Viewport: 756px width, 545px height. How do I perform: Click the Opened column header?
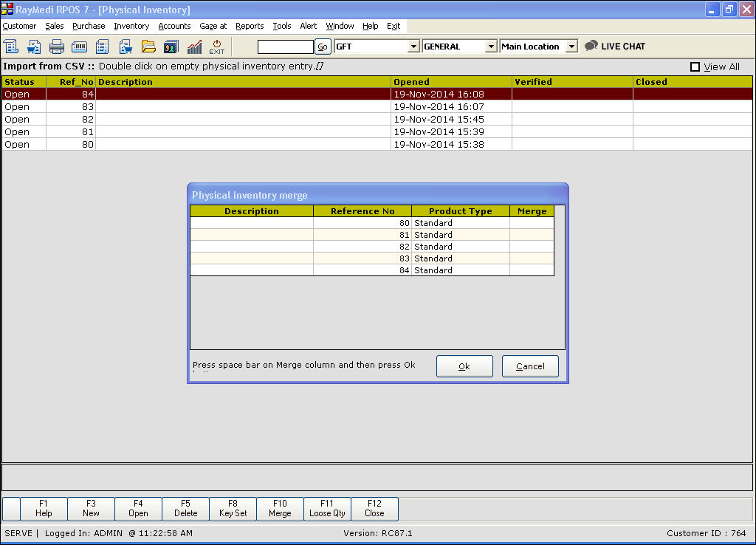451,82
